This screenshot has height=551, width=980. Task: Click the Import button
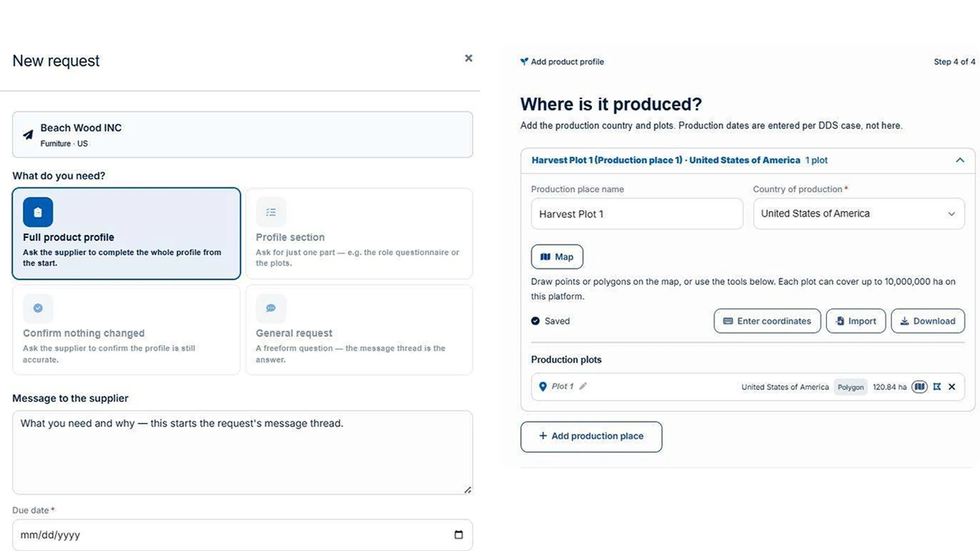(x=856, y=321)
